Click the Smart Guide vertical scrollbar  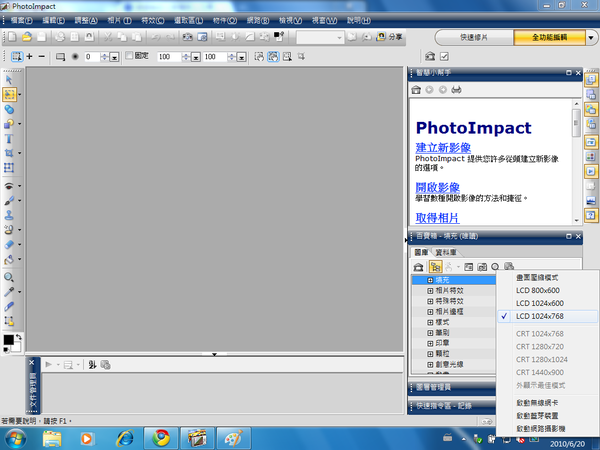(576, 162)
